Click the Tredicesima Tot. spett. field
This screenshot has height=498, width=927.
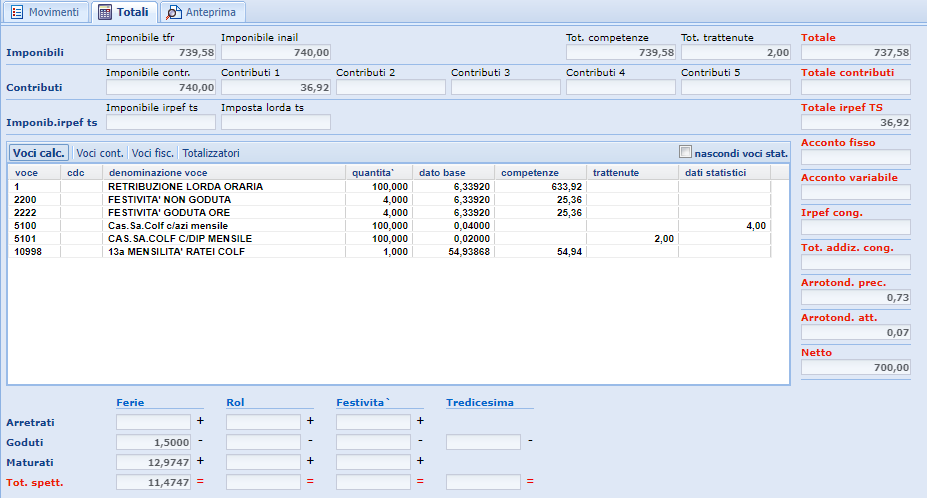point(484,482)
